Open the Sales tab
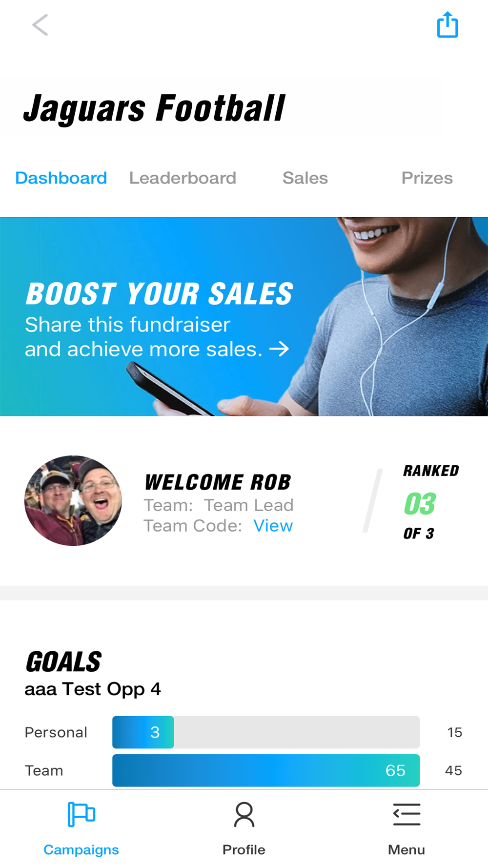Screen dimensions: 488x868 tap(305, 178)
